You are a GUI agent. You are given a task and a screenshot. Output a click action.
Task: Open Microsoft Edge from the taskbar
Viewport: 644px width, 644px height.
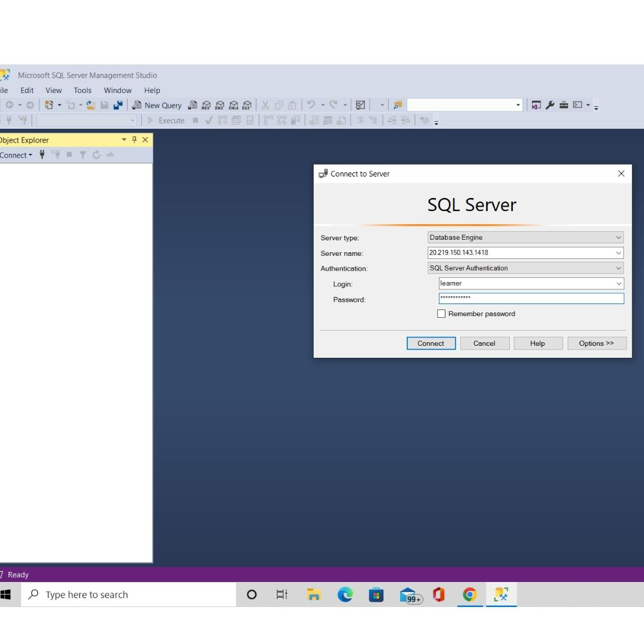tap(345, 595)
